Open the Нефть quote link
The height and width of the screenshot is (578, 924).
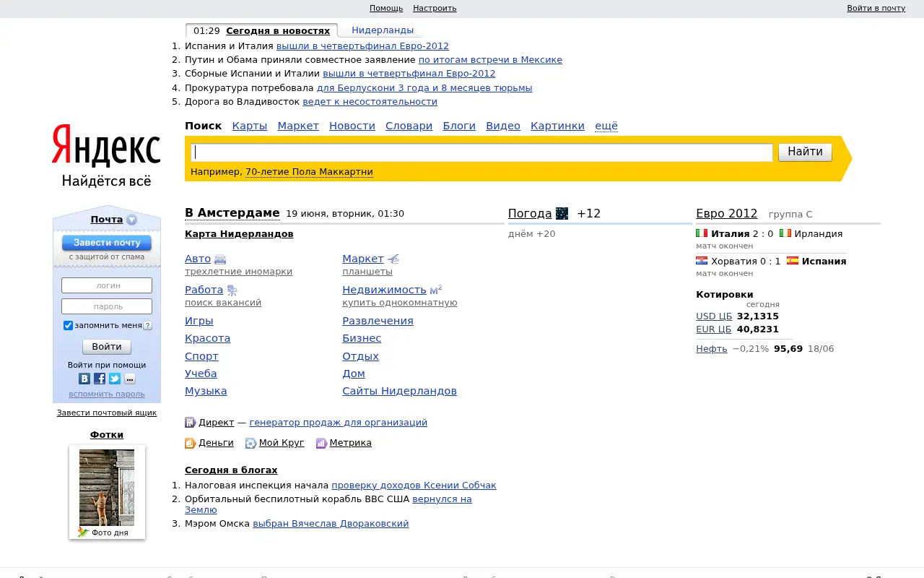point(711,348)
